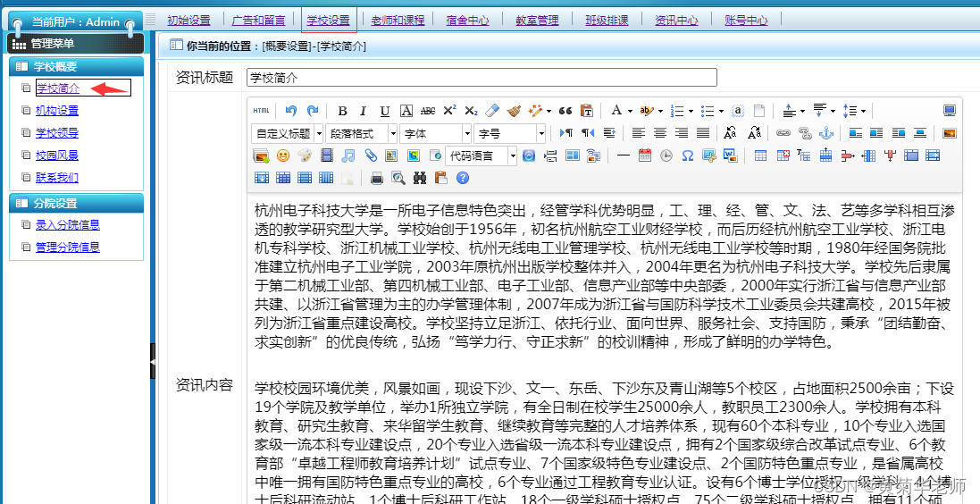Switch to 广告和留言 tab
980x504 pixels.
[258, 21]
